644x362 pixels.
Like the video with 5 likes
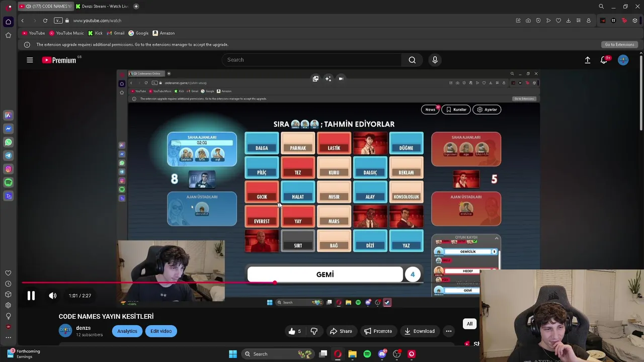[x=294, y=331]
